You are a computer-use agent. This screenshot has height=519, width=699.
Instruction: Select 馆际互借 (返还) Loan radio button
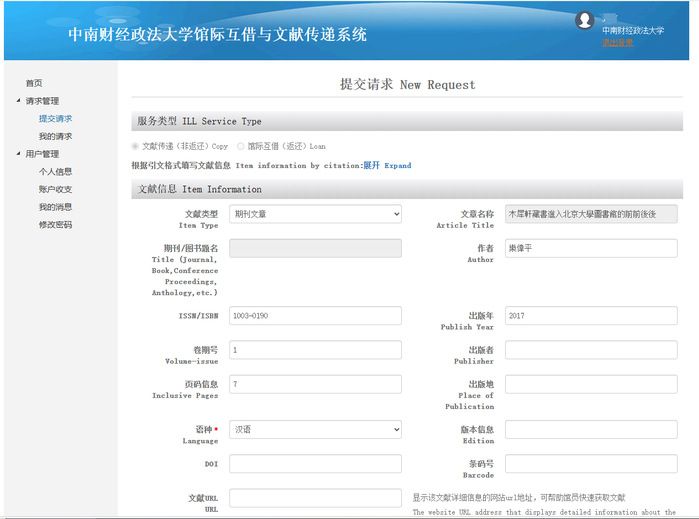click(240, 146)
